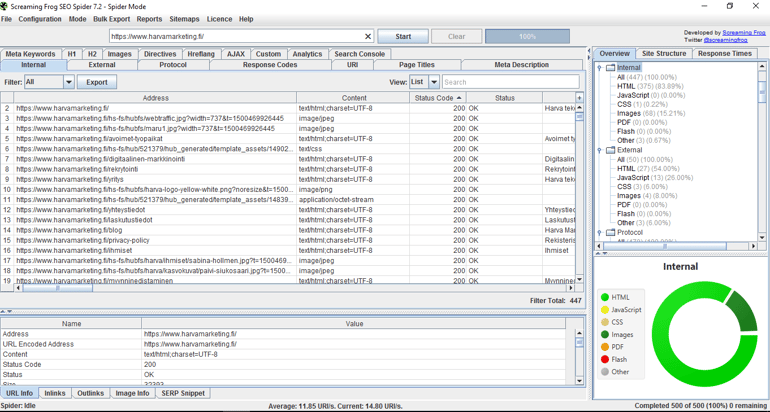Sort by the Status Code column header
This screenshot has width=770, height=412.
438,98
